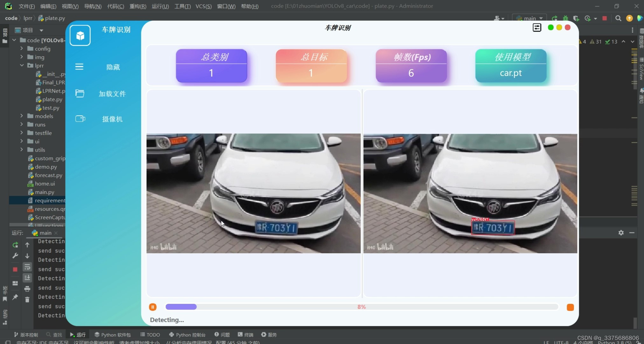Expand the models folder in file tree

click(21, 116)
